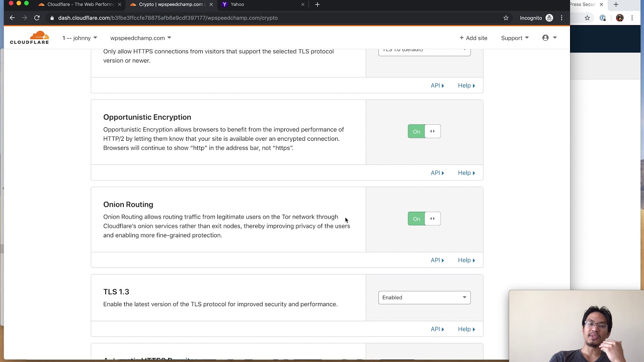The width and height of the screenshot is (644, 362).
Task: Open a new tab with the plus button
Action: click(317, 5)
